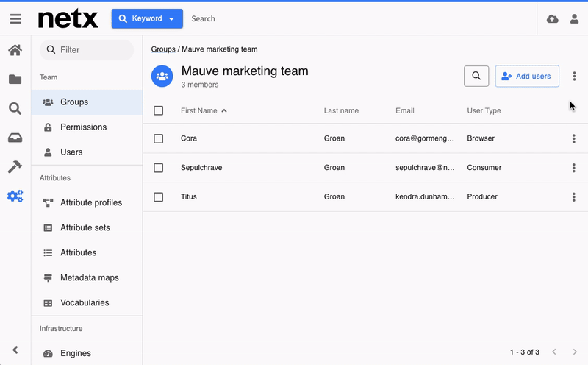
Task: Click the '1 - 3 of 3' pagination text
Action: (525, 352)
